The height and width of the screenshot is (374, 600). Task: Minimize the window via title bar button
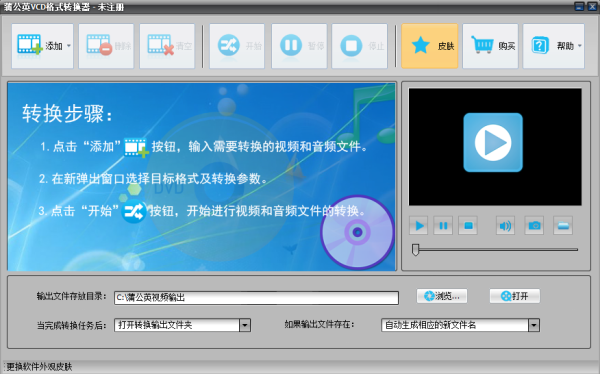tap(579, 7)
